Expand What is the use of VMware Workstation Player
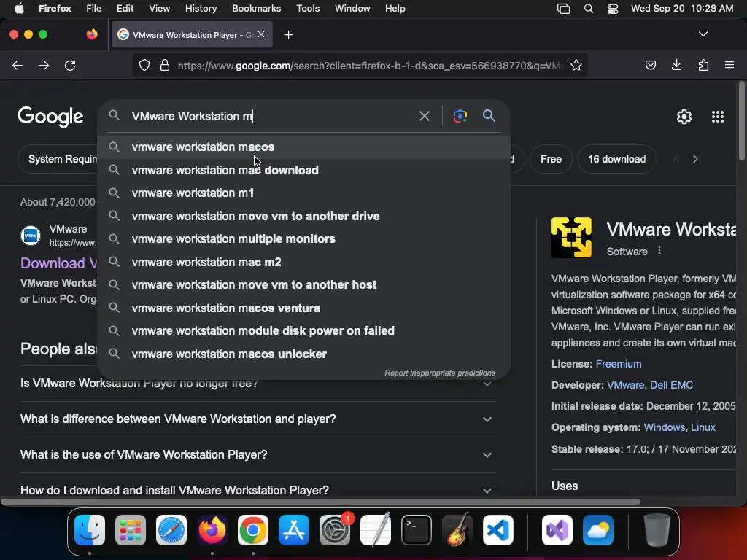Viewport: 747px width, 560px height. pos(258,455)
